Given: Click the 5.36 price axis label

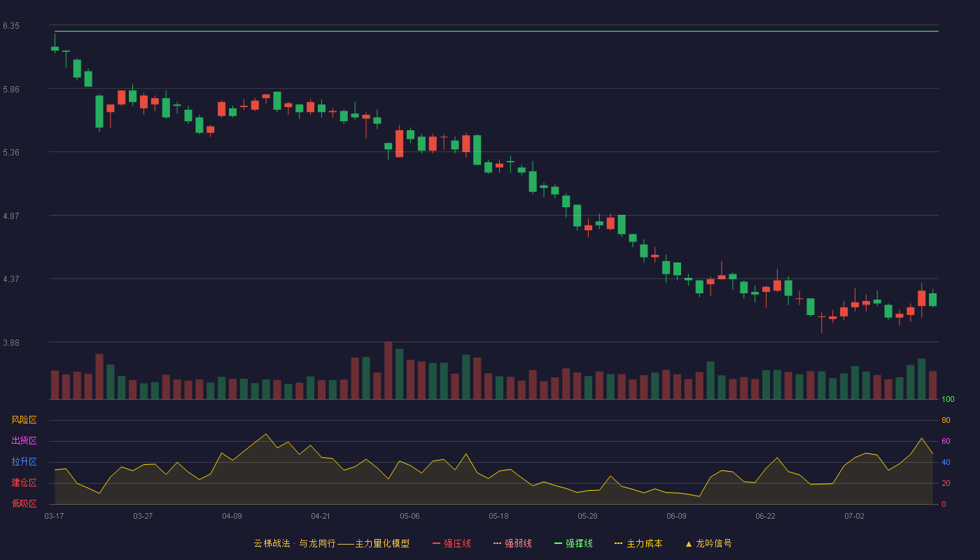Looking at the screenshot, I should click(x=10, y=153).
